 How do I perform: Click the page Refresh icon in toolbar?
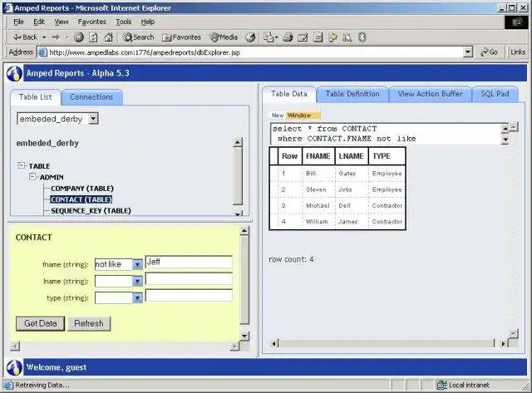pyautogui.click(x=93, y=37)
